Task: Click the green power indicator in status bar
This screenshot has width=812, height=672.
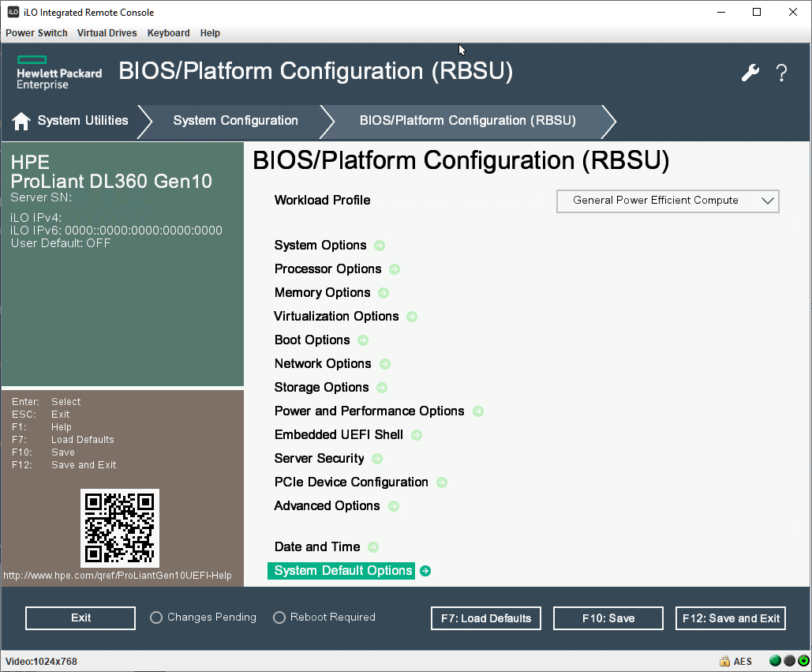Action: (x=803, y=661)
